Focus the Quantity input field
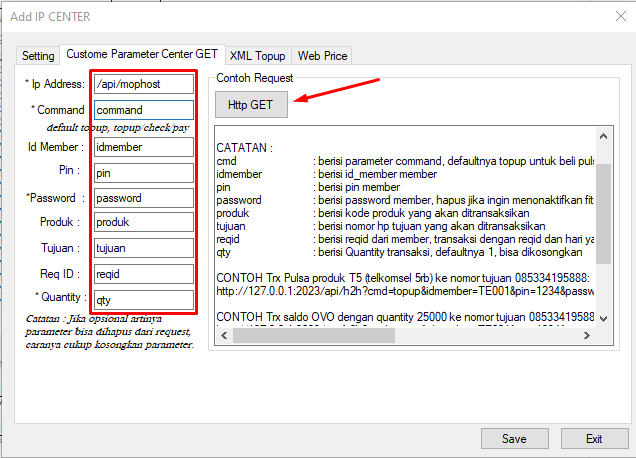 pyautogui.click(x=143, y=298)
